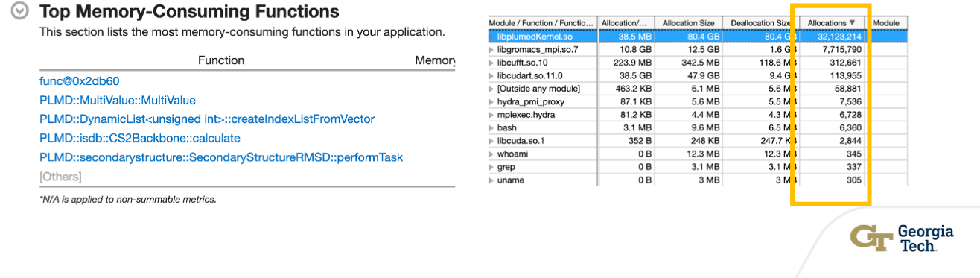Open the createIndexListFromVector function link
980x278 pixels.
207,119
